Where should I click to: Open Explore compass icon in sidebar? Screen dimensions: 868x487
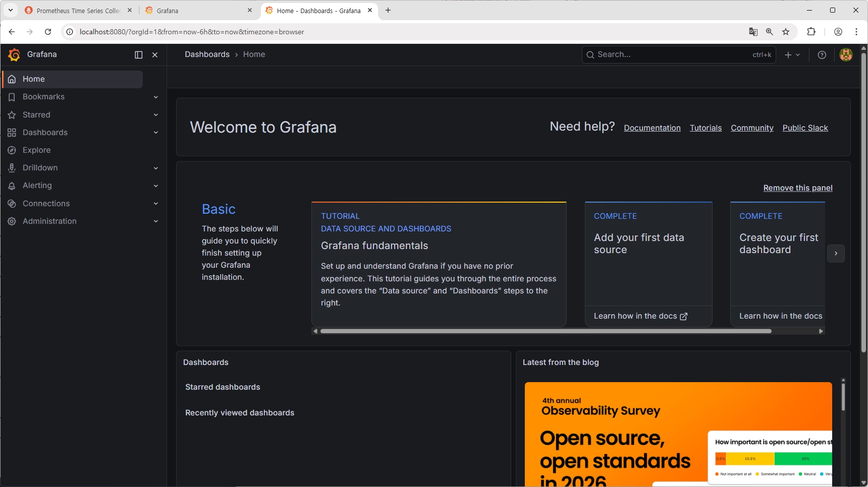point(12,150)
